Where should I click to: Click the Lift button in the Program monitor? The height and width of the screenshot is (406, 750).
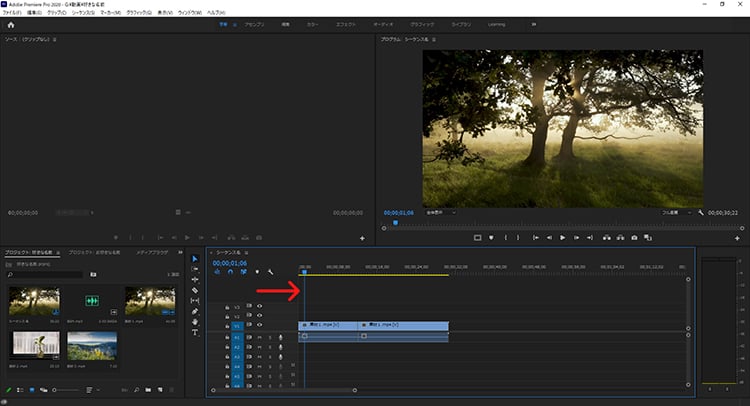click(607, 238)
